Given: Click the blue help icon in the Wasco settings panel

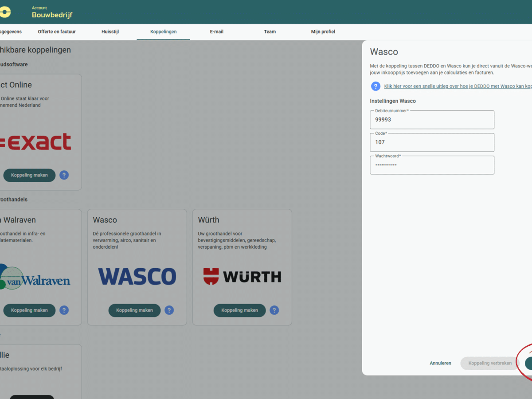Looking at the screenshot, I should pos(376,86).
